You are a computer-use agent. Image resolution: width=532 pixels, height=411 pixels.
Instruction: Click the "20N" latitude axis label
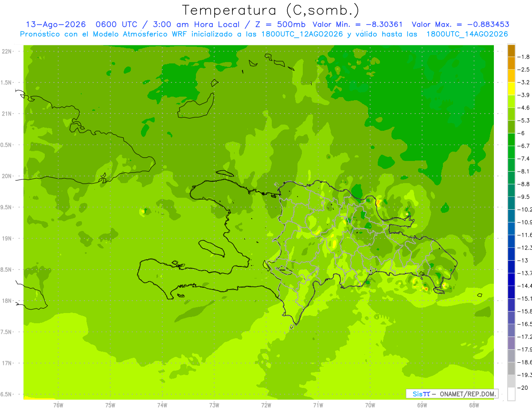coord(7,176)
